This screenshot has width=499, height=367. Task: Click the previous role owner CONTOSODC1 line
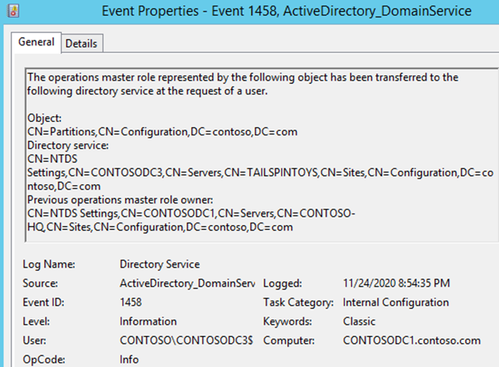(191, 220)
